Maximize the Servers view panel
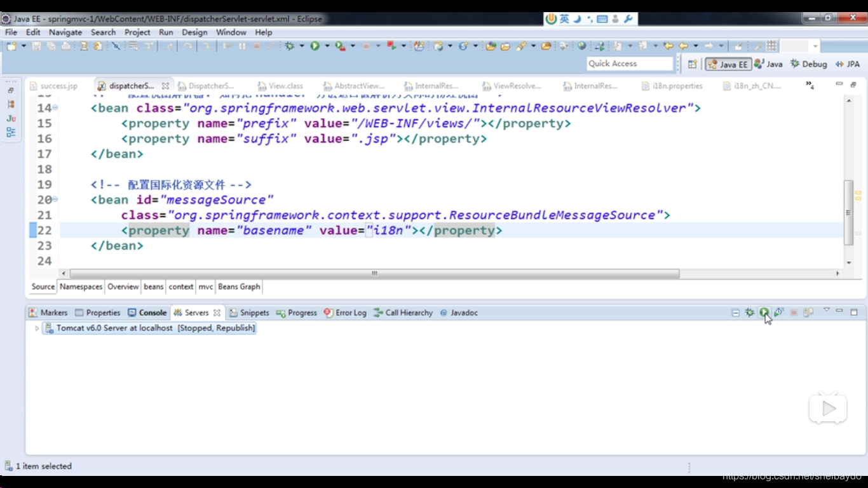 coord(854,312)
